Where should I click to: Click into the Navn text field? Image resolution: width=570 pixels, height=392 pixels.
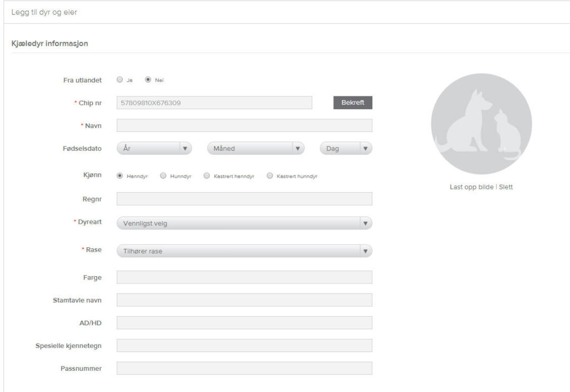pyautogui.click(x=244, y=125)
